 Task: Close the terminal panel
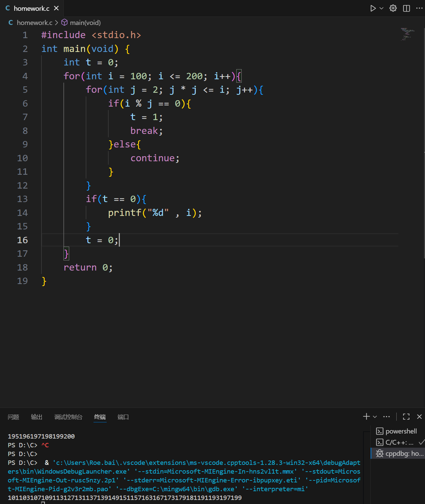coord(419,417)
